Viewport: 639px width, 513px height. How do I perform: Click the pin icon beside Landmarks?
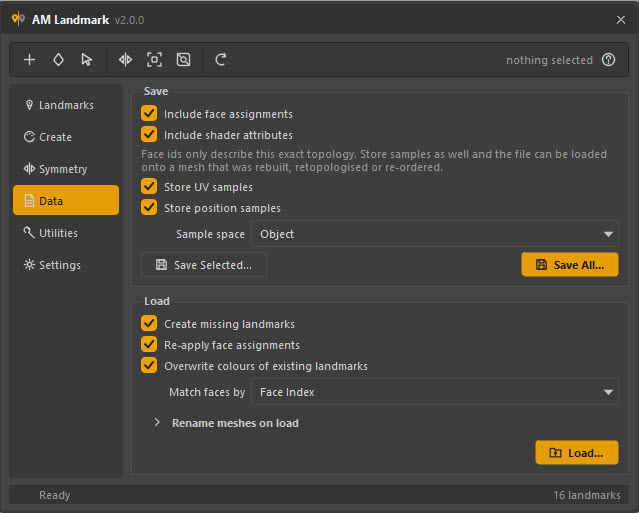29,105
